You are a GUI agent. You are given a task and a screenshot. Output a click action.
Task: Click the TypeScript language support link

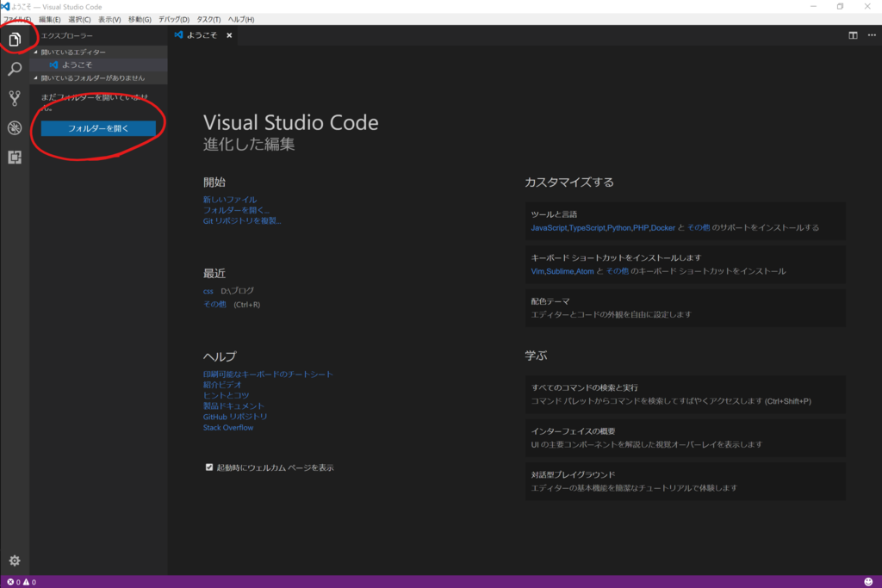point(587,227)
